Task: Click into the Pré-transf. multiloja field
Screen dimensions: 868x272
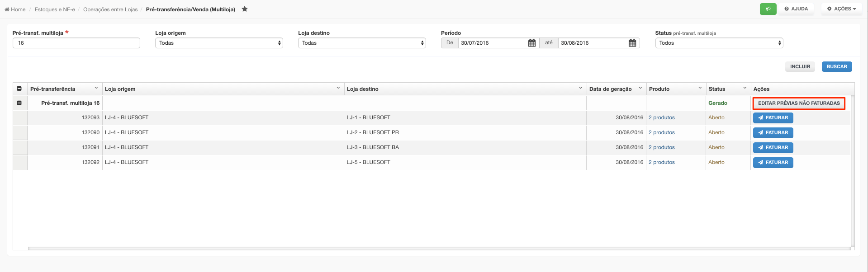Action: pos(76,43)
